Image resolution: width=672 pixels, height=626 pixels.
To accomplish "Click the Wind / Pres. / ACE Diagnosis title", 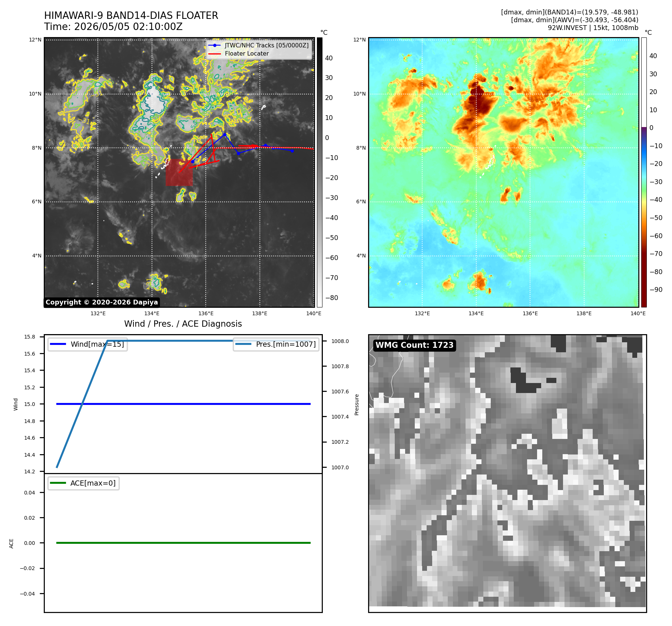I will tap(183, 324).
